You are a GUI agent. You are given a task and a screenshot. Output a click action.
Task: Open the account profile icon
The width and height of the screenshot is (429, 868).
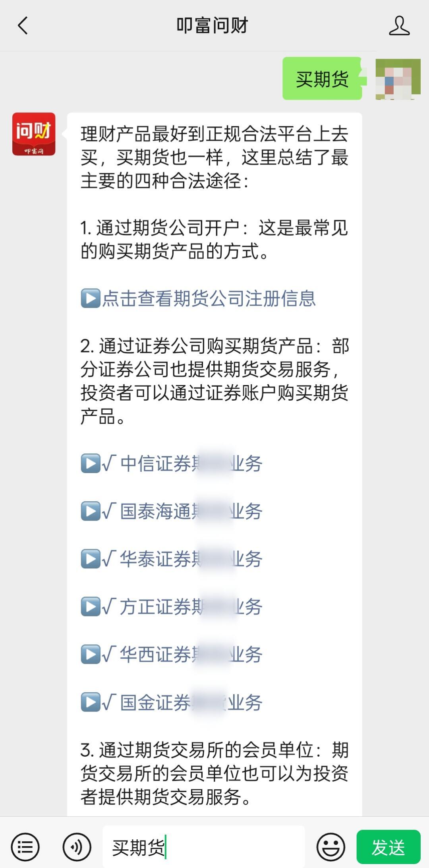click(399, 26)
